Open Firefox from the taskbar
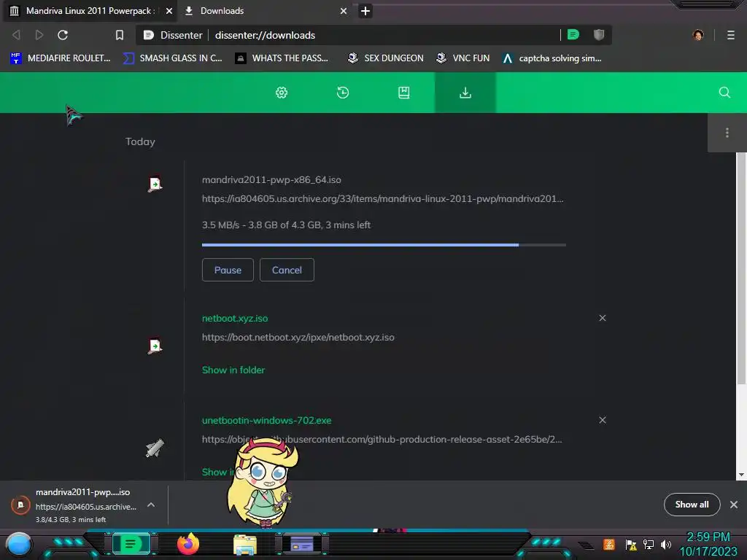Screen dimensions: 747x560 (x=188, y=544)
